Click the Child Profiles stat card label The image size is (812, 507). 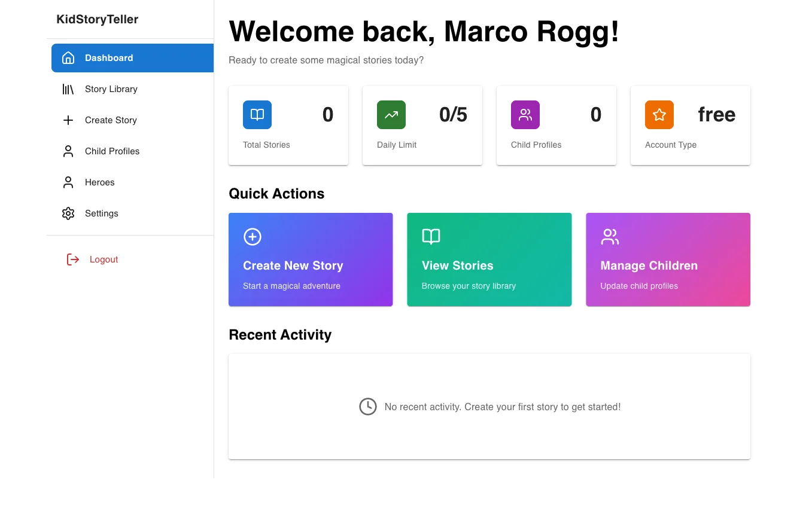coord(536,145)
